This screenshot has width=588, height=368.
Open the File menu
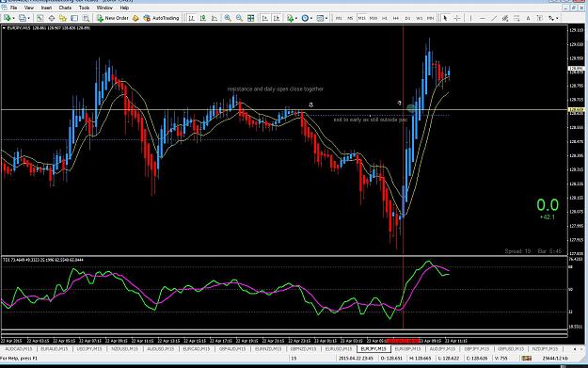(x=13, y=8)
